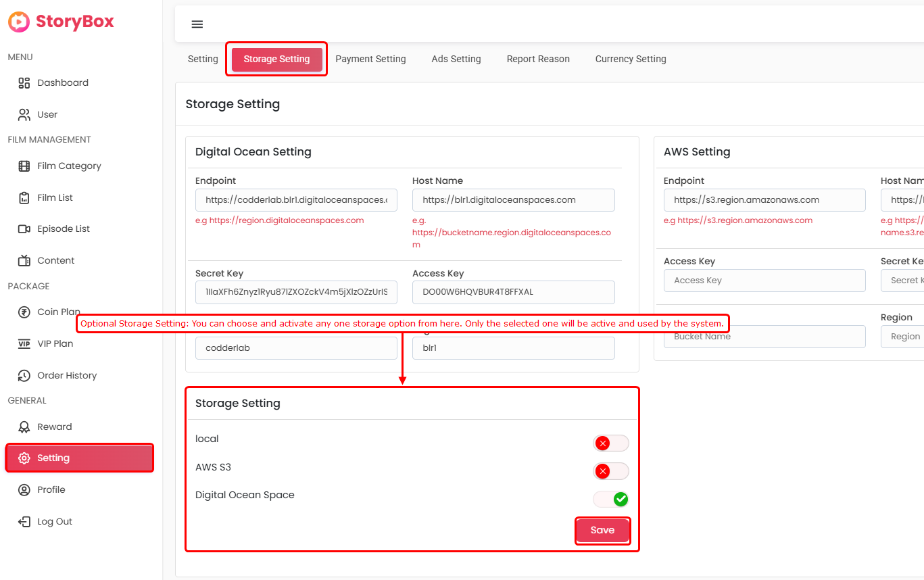Click the AWS Access Key input field
The image size is (924, 580).
[764, 281]
